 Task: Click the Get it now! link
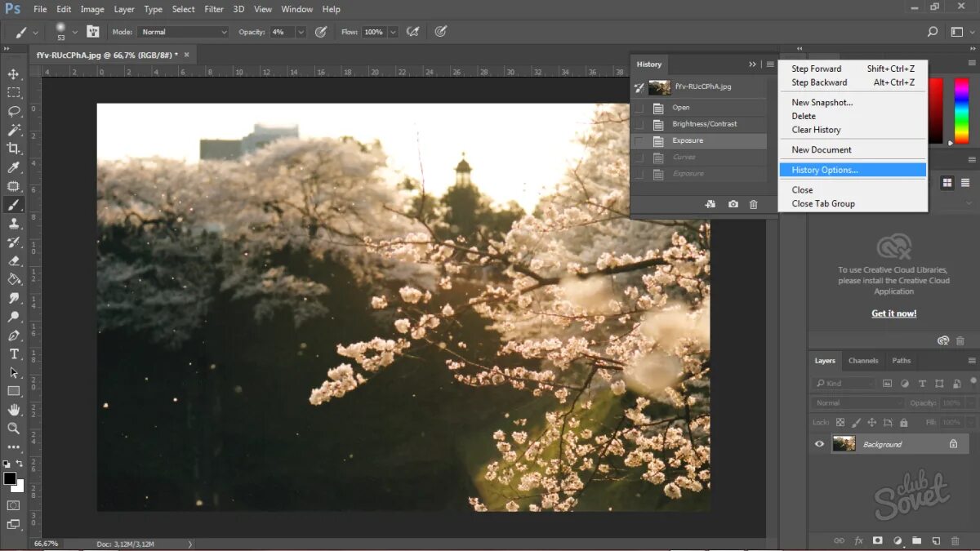pyautogui.click(x=893, y=313)
